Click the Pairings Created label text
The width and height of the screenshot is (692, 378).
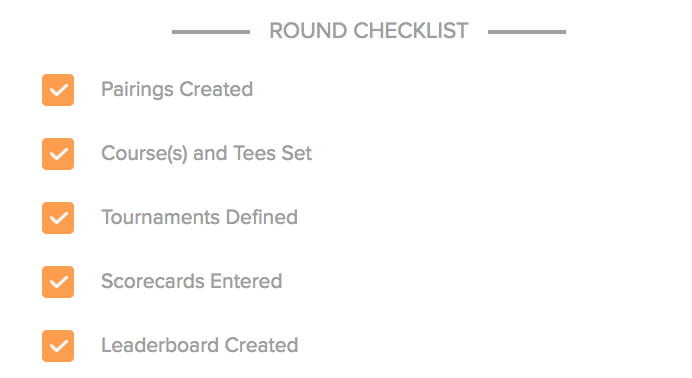coord(177,90)
